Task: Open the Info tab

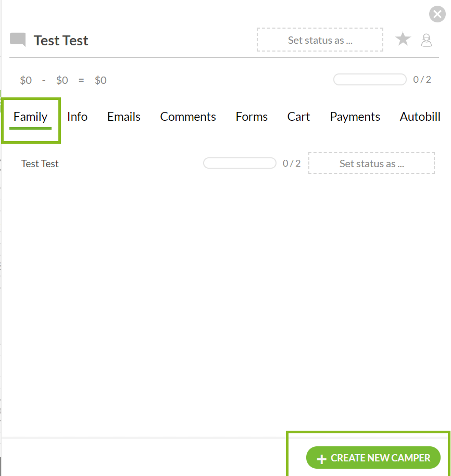Action: (x=77, y=117)
